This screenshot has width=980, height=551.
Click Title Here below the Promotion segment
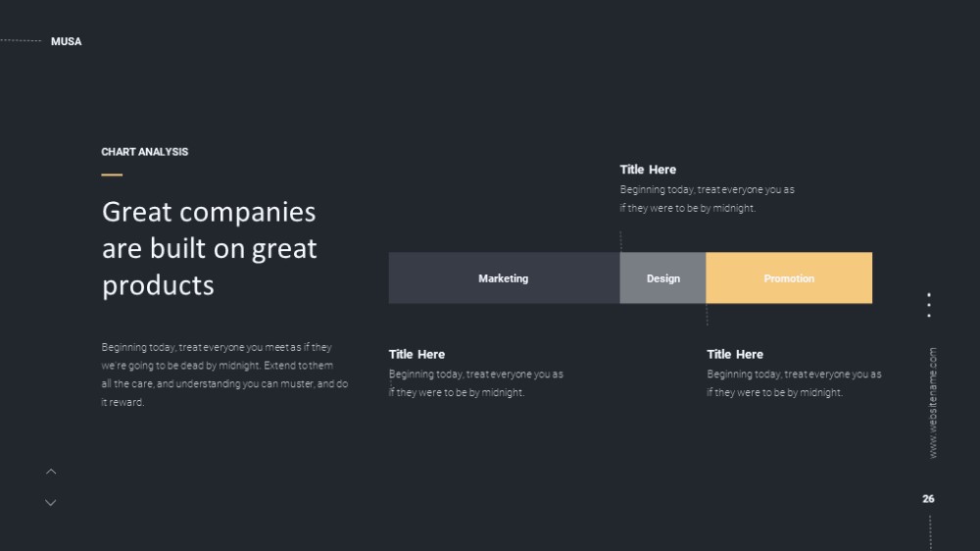[735, 354]
